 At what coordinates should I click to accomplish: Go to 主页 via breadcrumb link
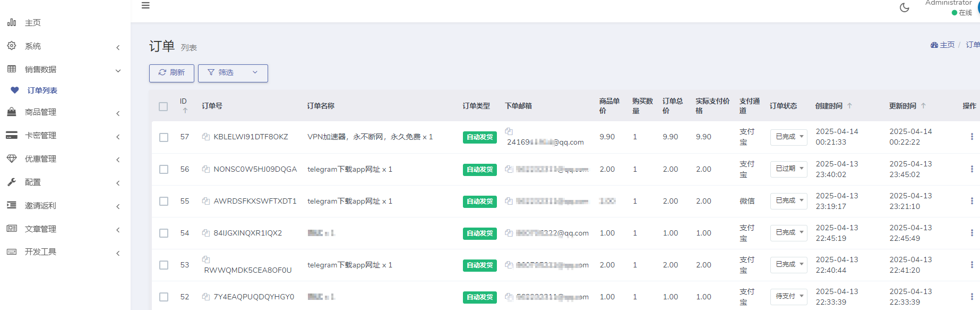tap(943, 45)
